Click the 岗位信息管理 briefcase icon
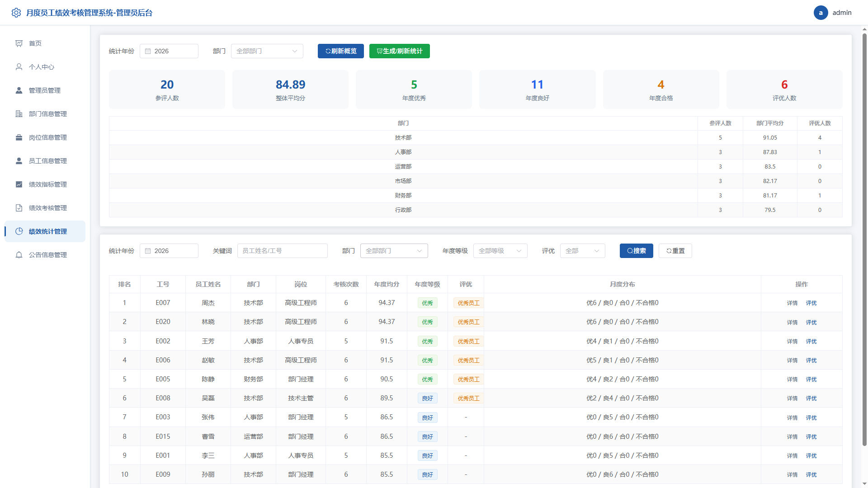The image size is (868, 488). tap(19, 137)
